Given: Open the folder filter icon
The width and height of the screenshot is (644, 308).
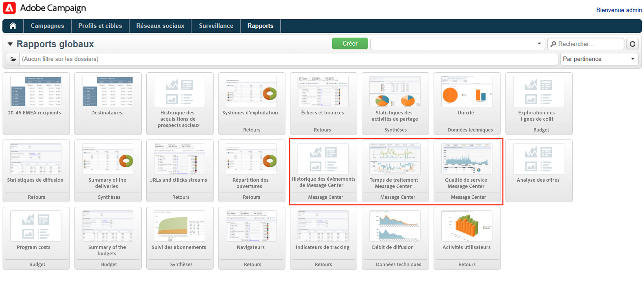Looking at the screenshot, I should (13, 59).
